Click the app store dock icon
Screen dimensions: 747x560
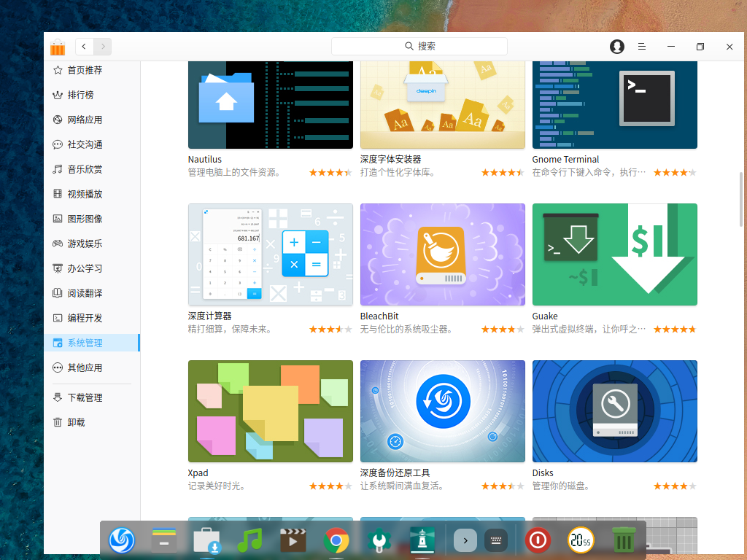coord(206,542)
